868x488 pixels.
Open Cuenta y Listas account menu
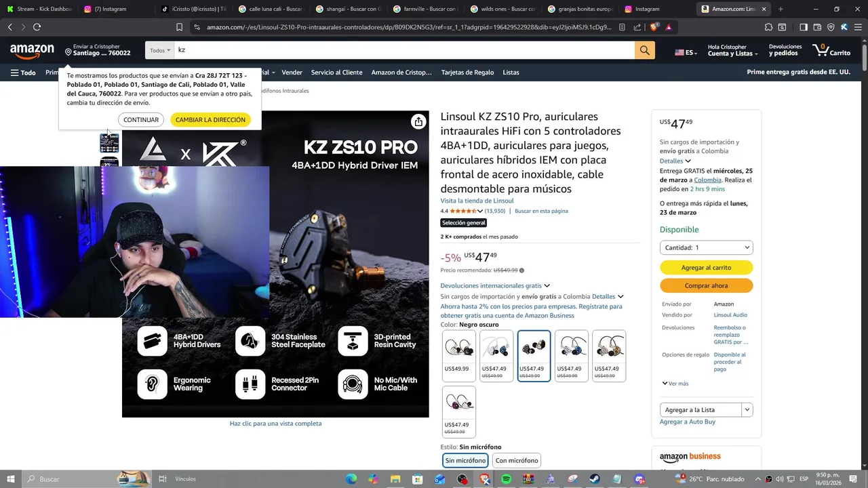point(732,50)
